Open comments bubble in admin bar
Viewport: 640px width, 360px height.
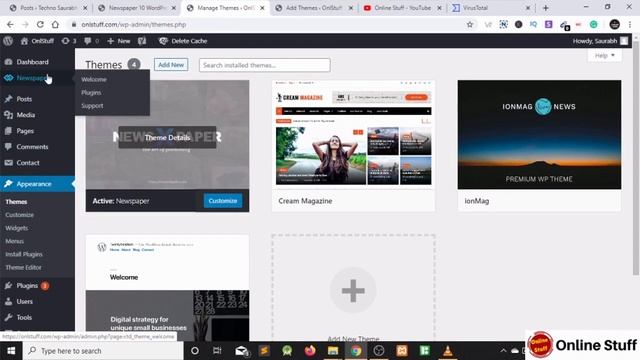coord(91,41)
